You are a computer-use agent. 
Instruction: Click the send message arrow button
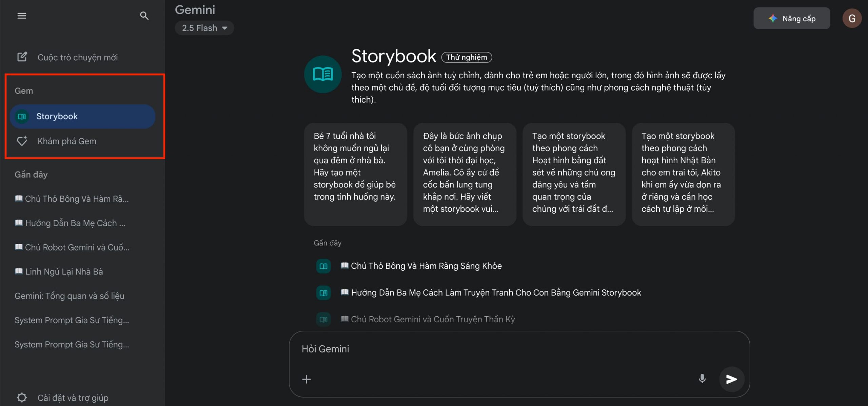click(731, 379)
